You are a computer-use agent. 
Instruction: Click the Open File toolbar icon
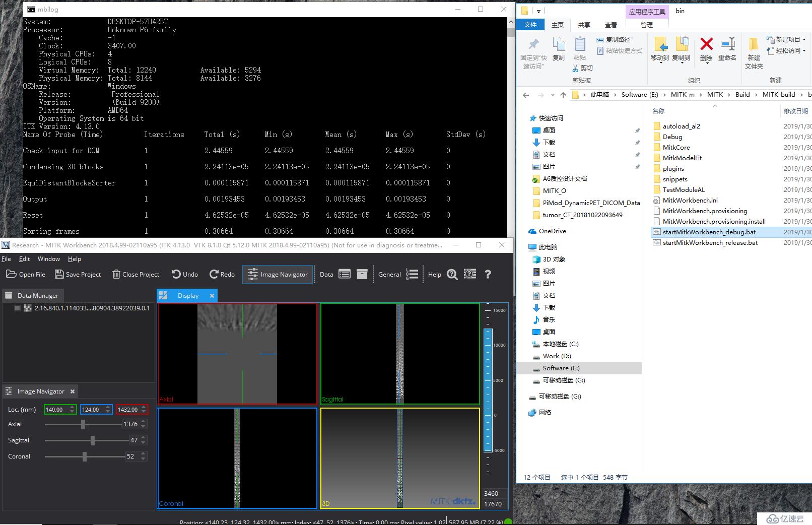coord(11,274)
